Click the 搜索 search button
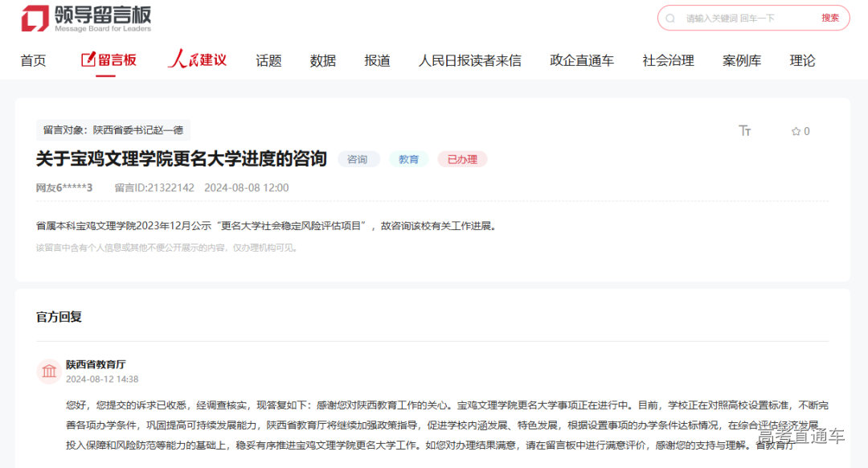This screenshot has width=868, height=468. click(x=830, y=18)
